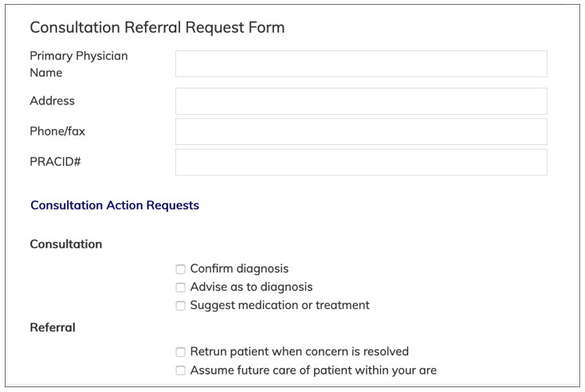Image resolution: width=585 pixels, height=392 pixels.
Task: Check the Suggest medication or treatment box
Action: pyautogui.click(x=181, y=305)
